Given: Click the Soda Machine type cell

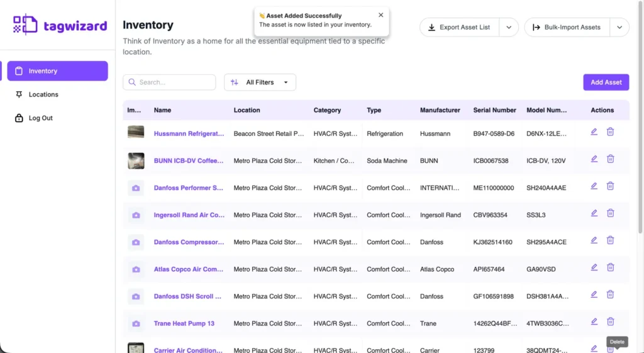Looking at the screenshot, I should click(x=387, y=160).
